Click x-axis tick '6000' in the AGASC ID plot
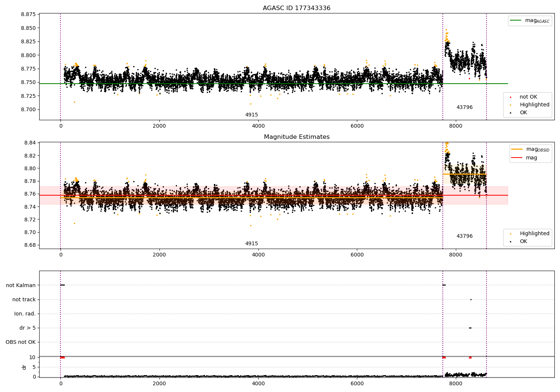The image size is (560, 392). point(357,126)
